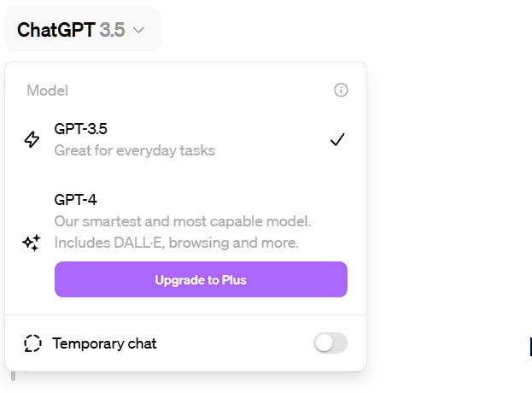Click "Our smartest and most capable model" text
The height and width of the screenshot is (393, 532).
pyautogui.click(x=182, y=221)
